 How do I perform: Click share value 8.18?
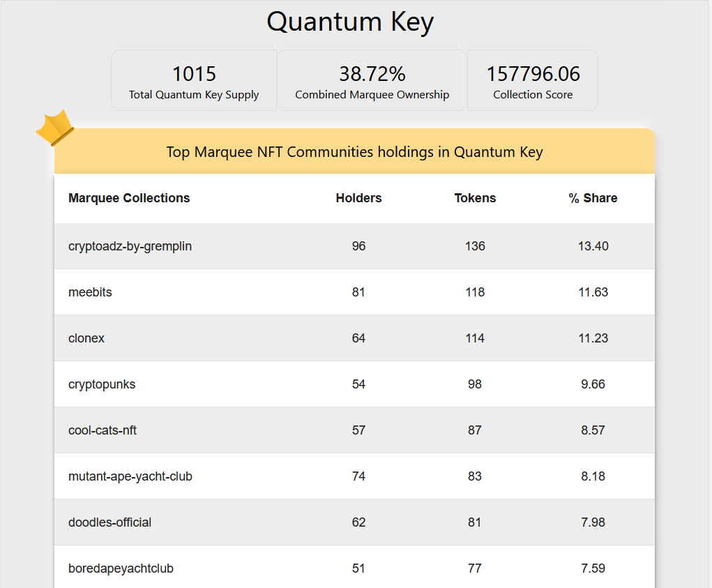(593, 476)
